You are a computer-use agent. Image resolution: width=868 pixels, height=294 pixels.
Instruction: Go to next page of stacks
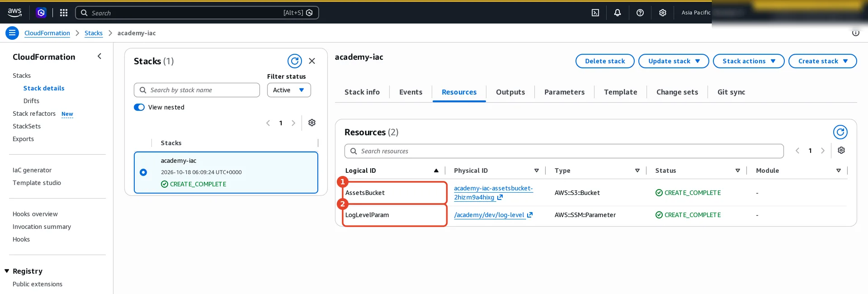click(x=293, y=123)
